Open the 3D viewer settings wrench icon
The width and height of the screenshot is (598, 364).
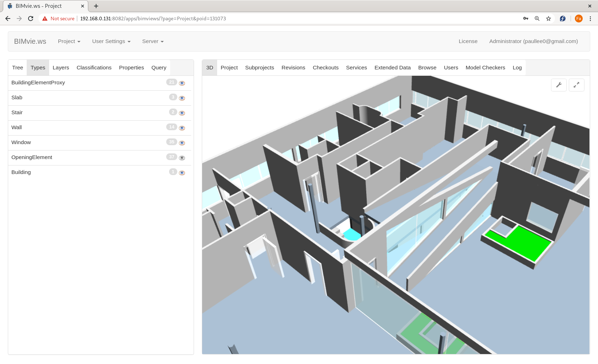558,85
